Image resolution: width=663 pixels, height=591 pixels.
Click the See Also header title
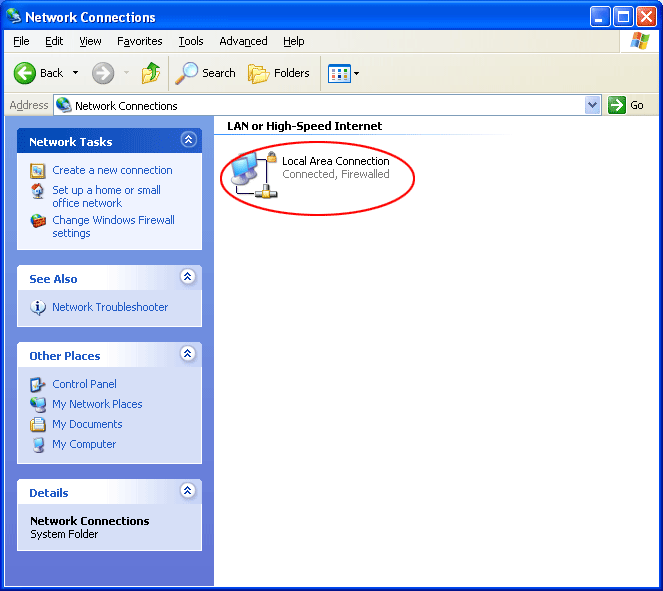(53, 279)
